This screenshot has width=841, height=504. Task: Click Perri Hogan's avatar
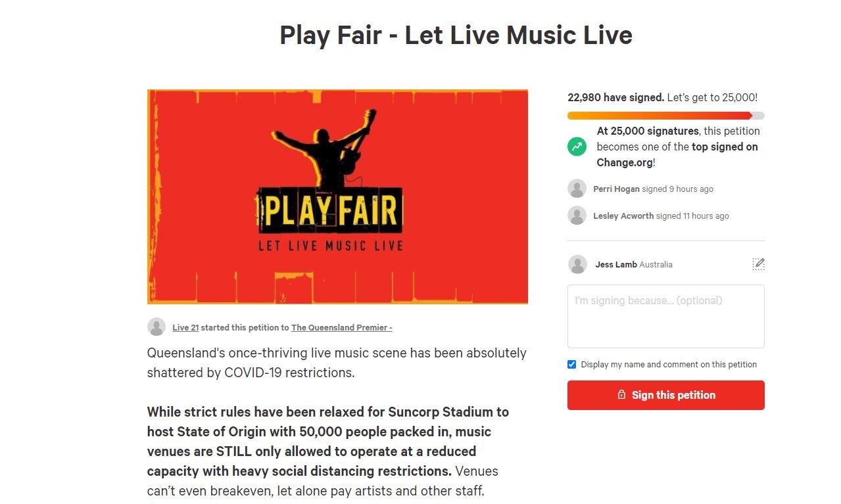[577, 188]
